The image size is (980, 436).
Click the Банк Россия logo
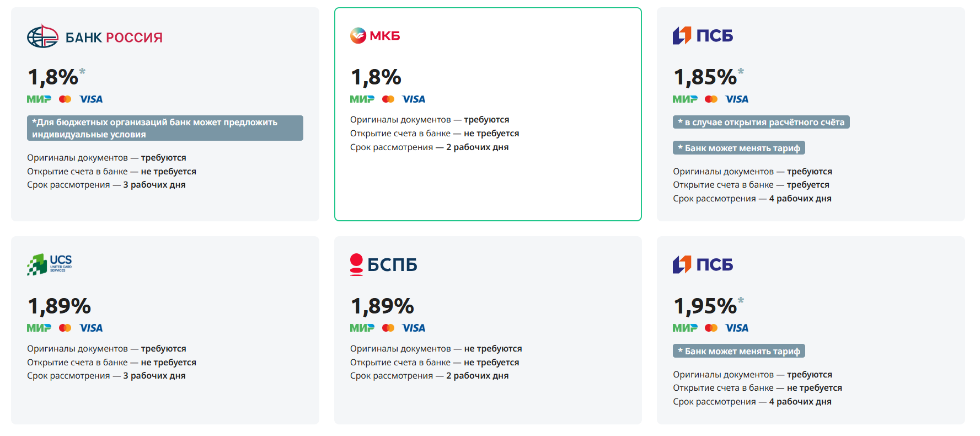(x=95, y=36)
